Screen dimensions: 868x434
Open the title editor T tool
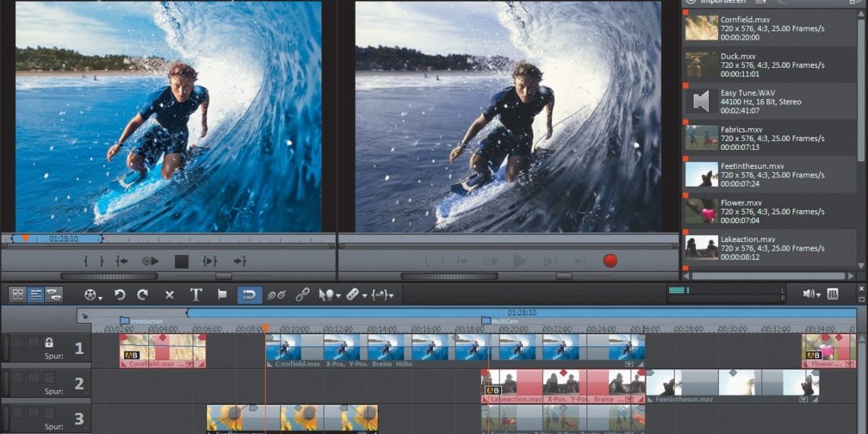click(196, 295)
